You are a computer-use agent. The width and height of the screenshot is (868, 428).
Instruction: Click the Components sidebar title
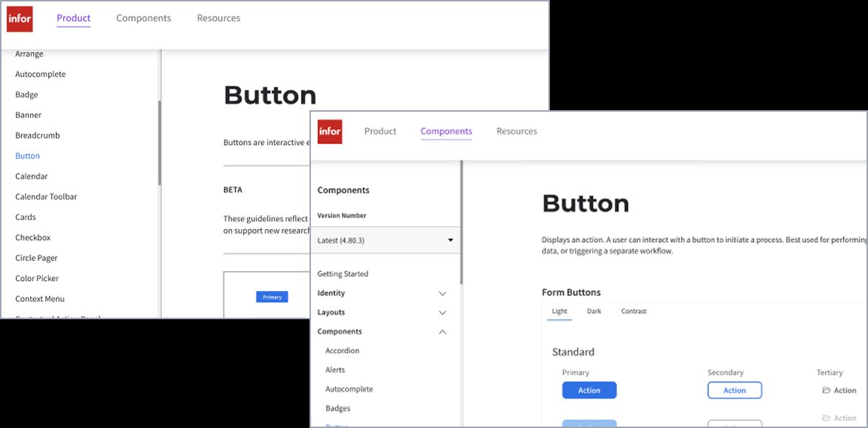(343, 190)
